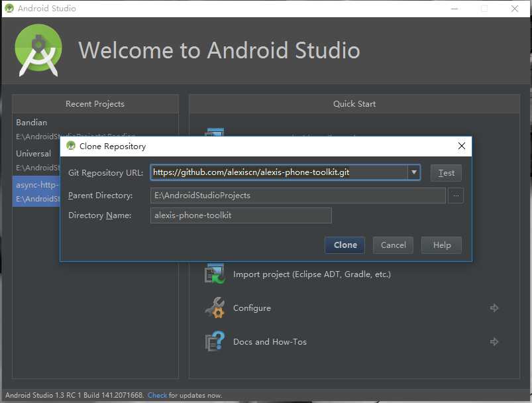Click the Clone button
This screenshot has width=532, height=403.
point(345,245)
